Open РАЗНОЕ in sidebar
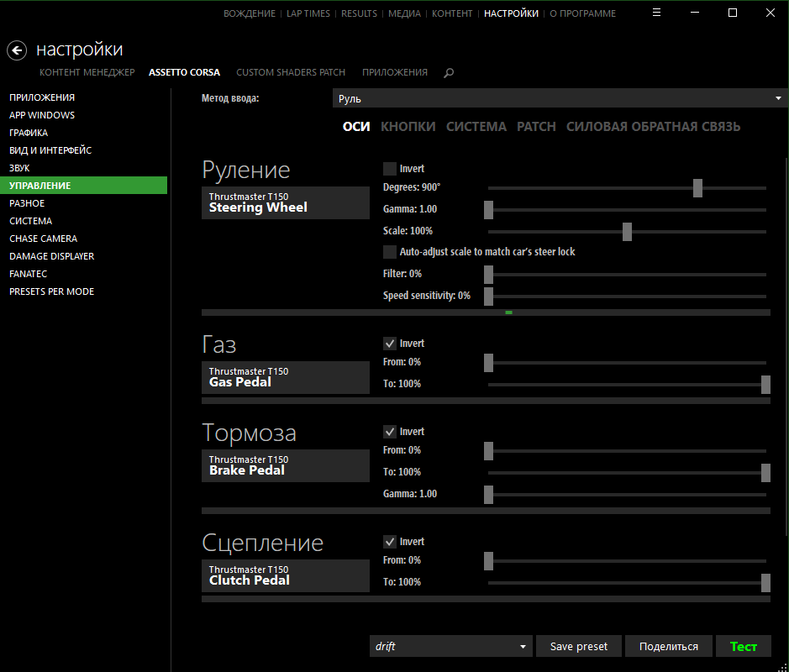Viewport: 789px width, 672px height. coord(27,203)
